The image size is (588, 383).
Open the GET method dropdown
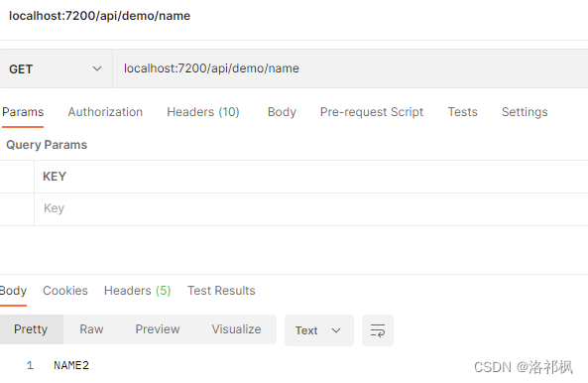click(56, 68)
